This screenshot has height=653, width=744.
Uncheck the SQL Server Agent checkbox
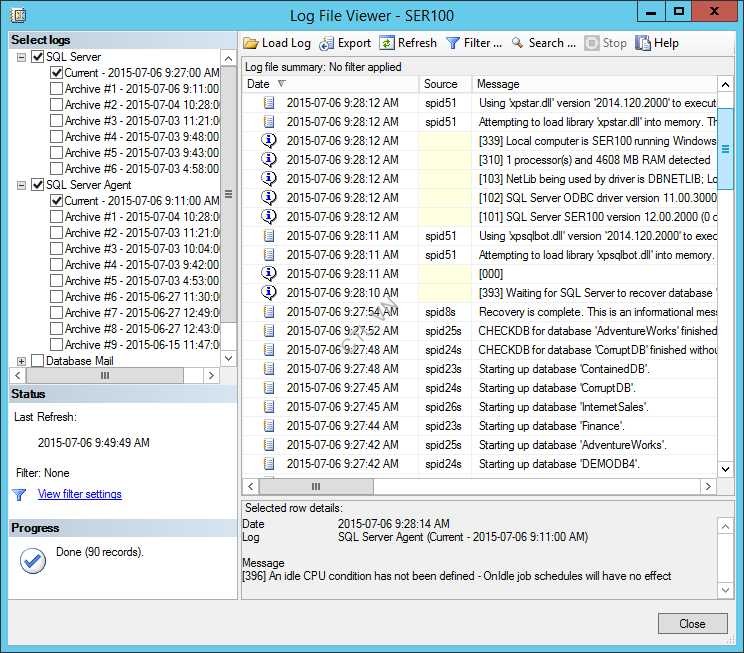pyautogui.click(x=37, y=185)
